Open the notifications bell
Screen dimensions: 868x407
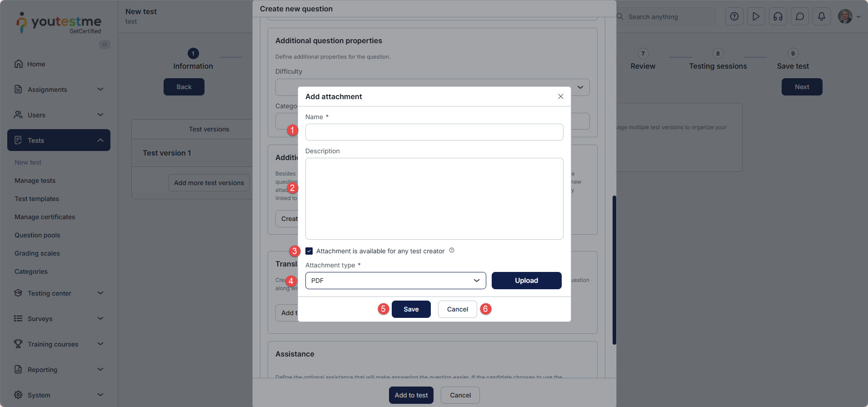click(822, 17)
